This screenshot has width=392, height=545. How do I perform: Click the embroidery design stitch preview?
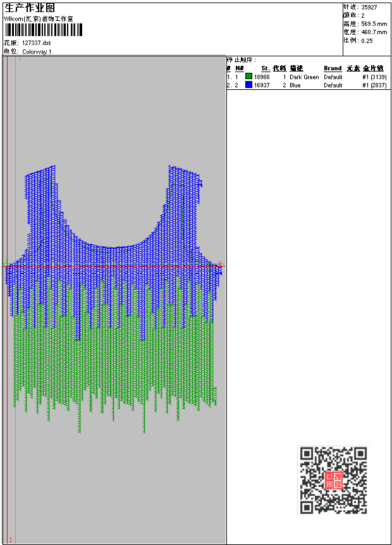click(116, 298)
